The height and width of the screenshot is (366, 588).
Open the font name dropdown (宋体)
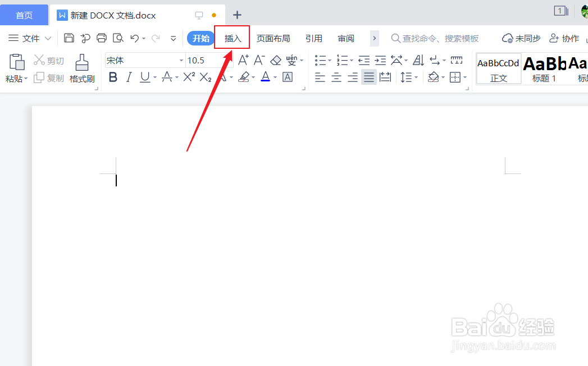click(x=181, y=61)
